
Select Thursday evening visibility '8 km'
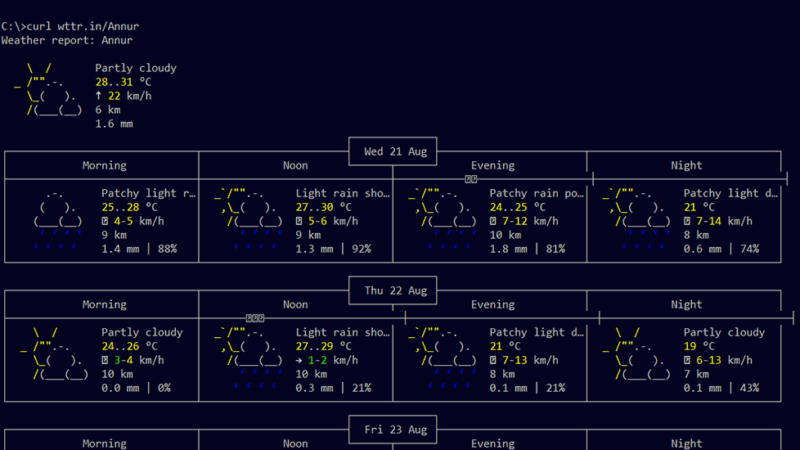click(x=503, y=374)
